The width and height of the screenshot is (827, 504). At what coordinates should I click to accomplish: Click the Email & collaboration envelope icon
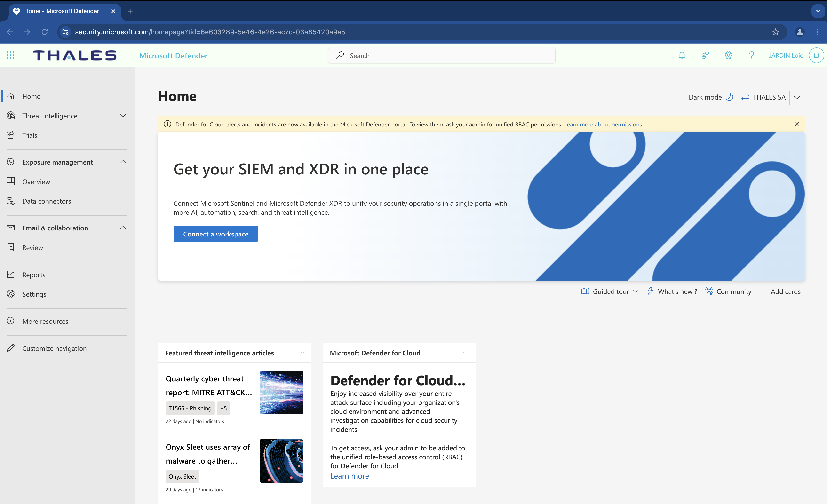(11, 228)
